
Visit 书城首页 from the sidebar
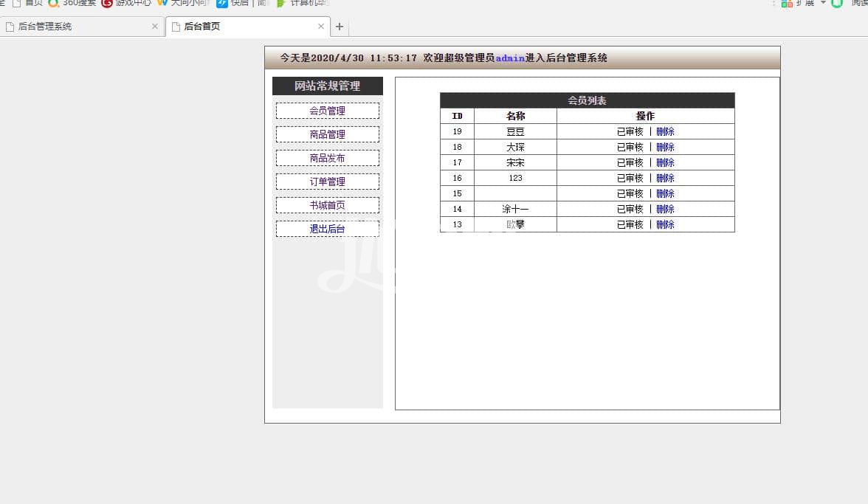coord(327,205)
